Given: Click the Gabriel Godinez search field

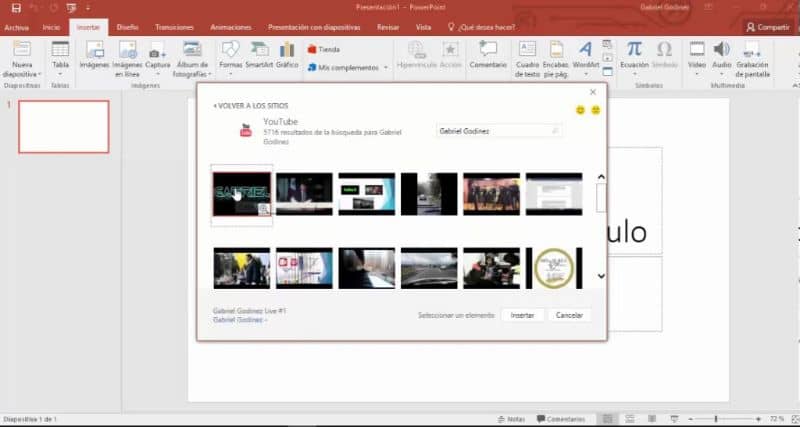Looking at the screenshot, I should click(499, 131).
